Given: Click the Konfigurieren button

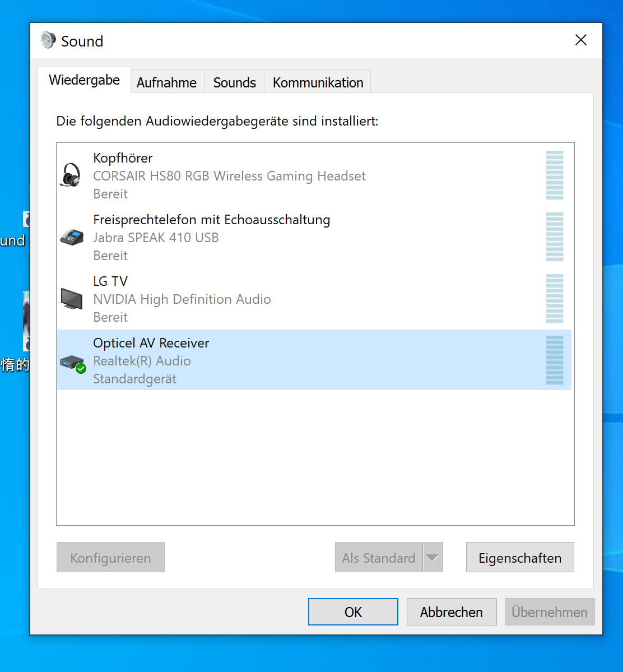Looking at the screenshot, I should click(110, 558).
